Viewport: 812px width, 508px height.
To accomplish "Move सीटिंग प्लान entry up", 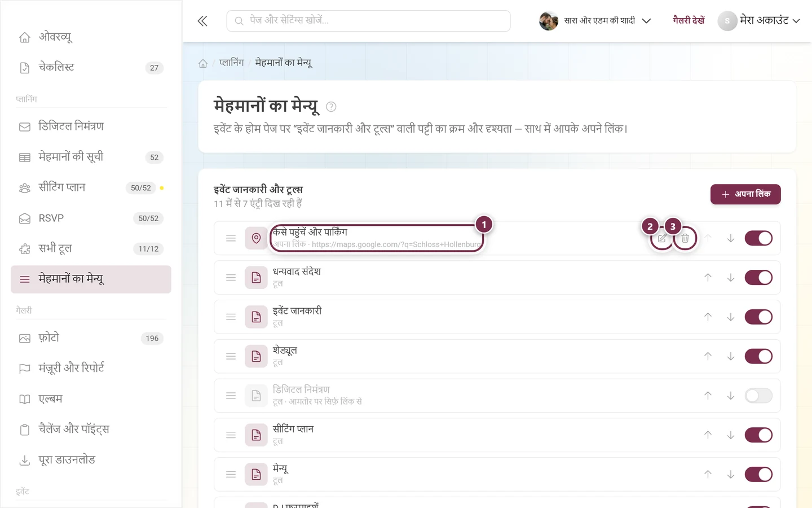I will tap(708, 435).
